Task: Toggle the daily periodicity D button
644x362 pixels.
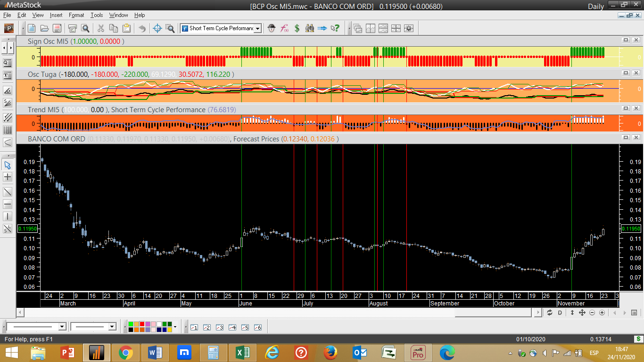Action: tap(560, 313)
